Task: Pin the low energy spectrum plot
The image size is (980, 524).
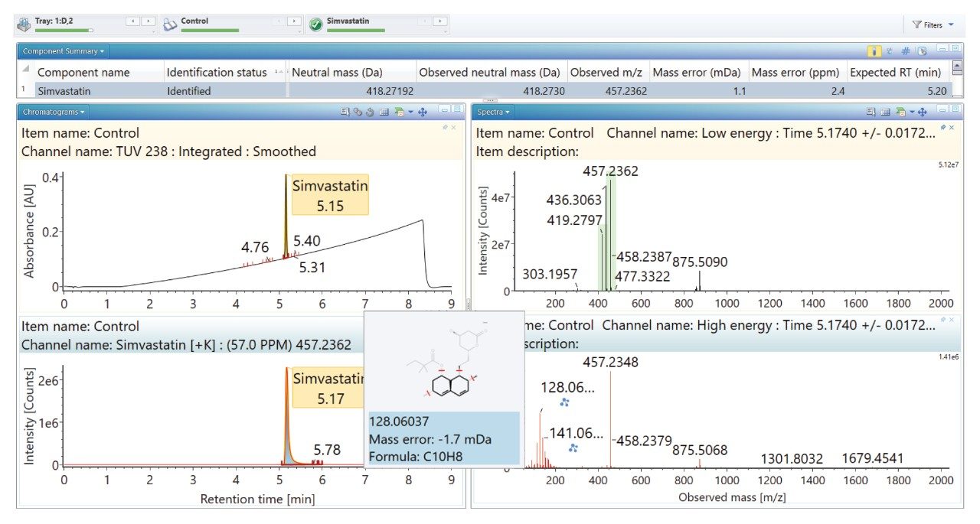Action: pyautogui.click(x=942, y=127)
